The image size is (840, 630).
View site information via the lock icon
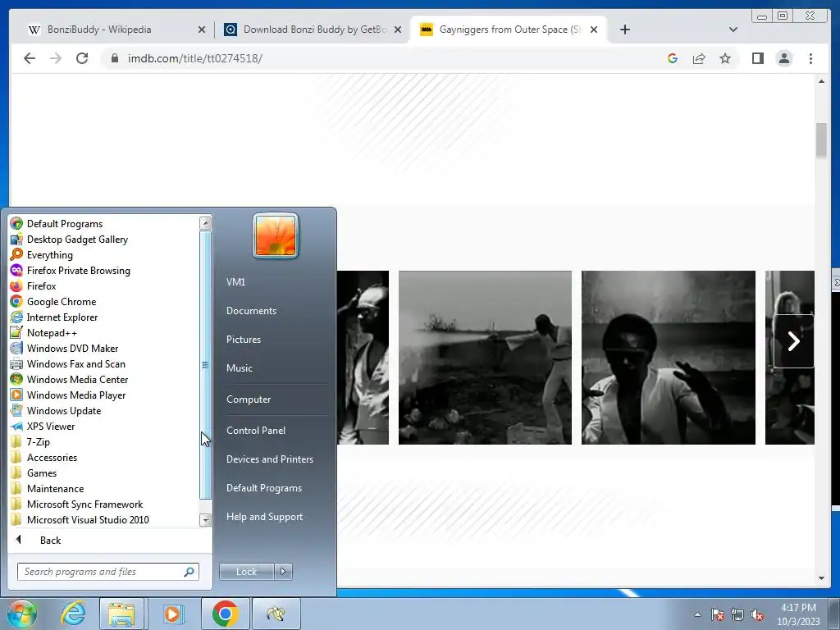(x=114, y=58)
